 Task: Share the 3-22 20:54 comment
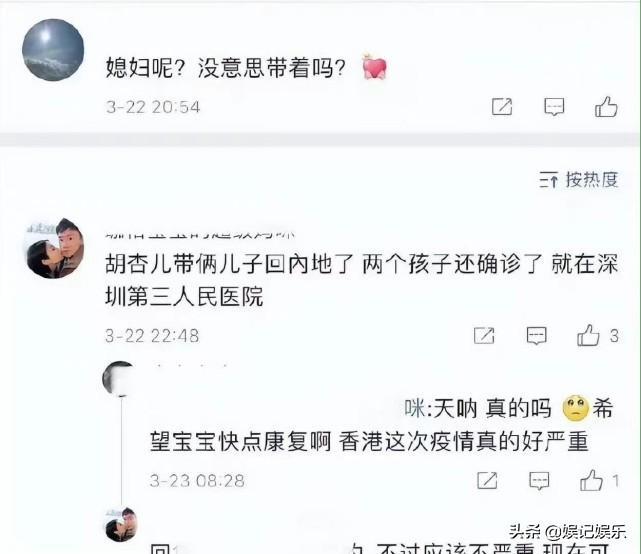tap(502, 107)
